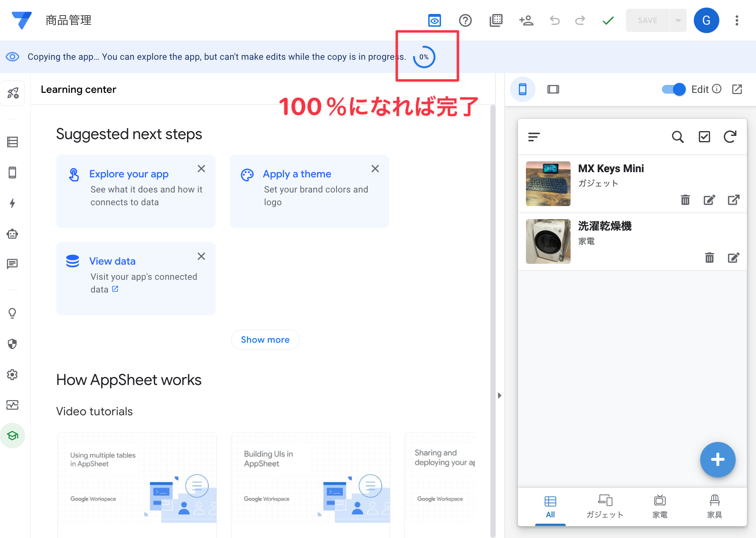Click the Show more button

point(265,340)
